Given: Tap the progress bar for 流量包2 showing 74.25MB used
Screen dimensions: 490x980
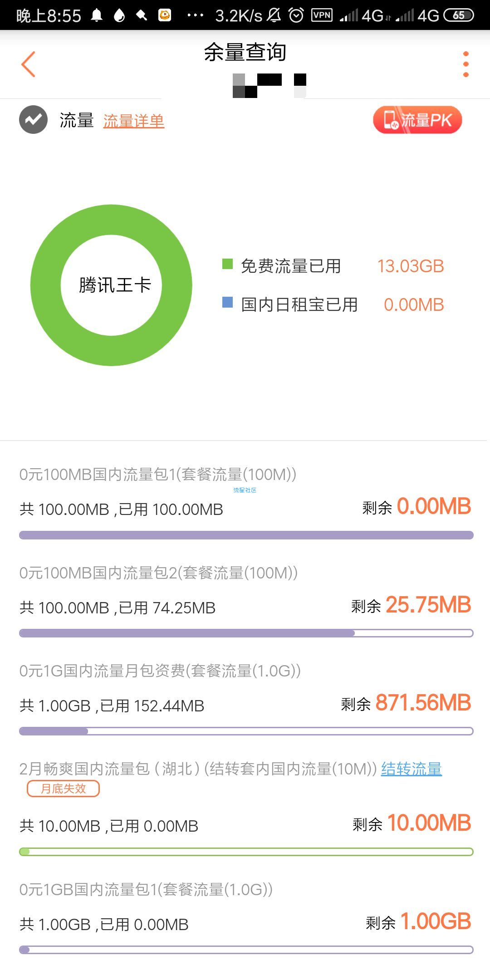Looking at the screenshot, I should coord(246,633).
